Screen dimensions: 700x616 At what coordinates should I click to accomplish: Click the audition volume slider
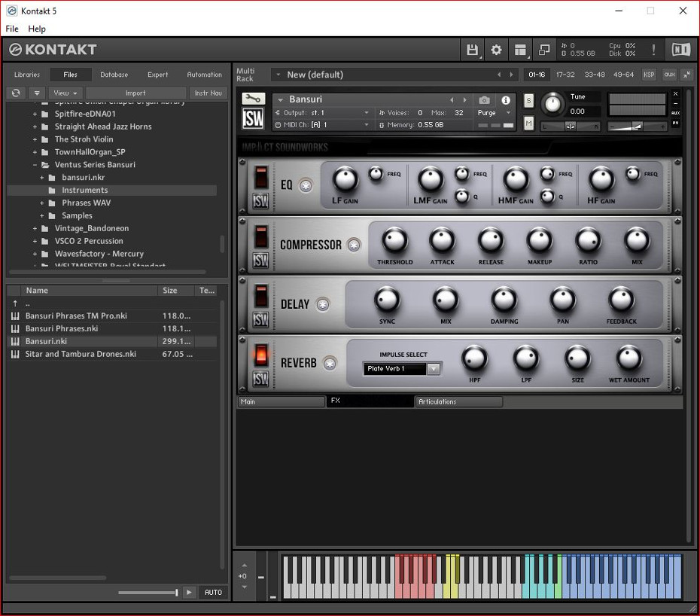coord(148,593)
